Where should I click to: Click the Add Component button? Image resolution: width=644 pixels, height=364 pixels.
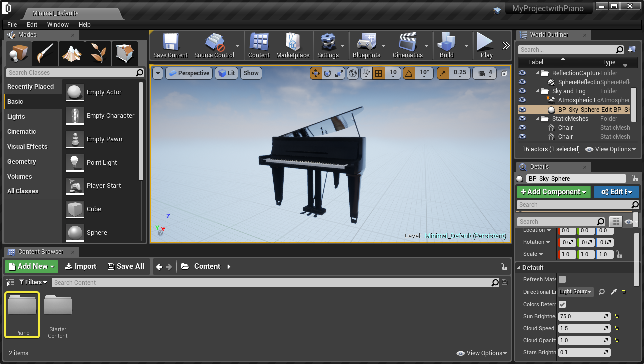pos(553,192)
